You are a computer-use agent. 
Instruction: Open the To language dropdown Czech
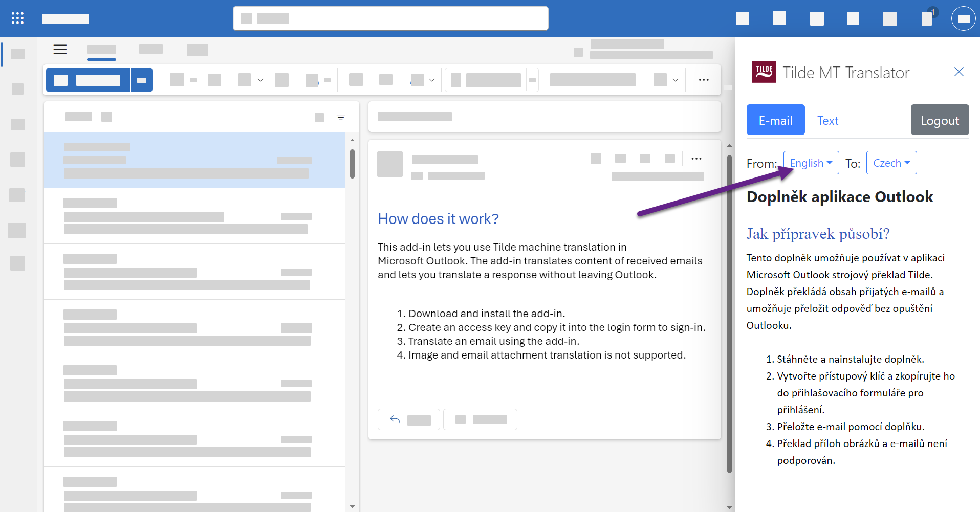(891, 163)
